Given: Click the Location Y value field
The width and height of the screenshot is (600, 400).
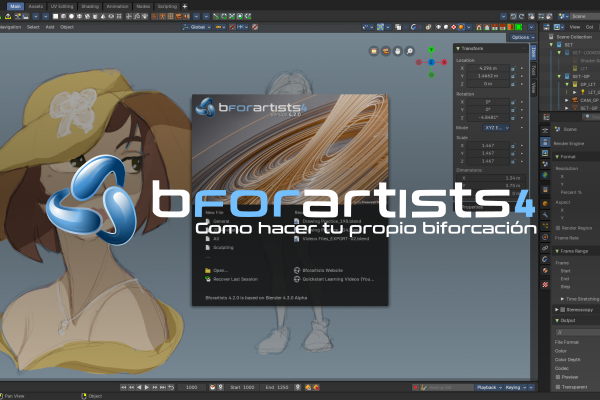Looking at the screenshot, I should tap(488, 76).
